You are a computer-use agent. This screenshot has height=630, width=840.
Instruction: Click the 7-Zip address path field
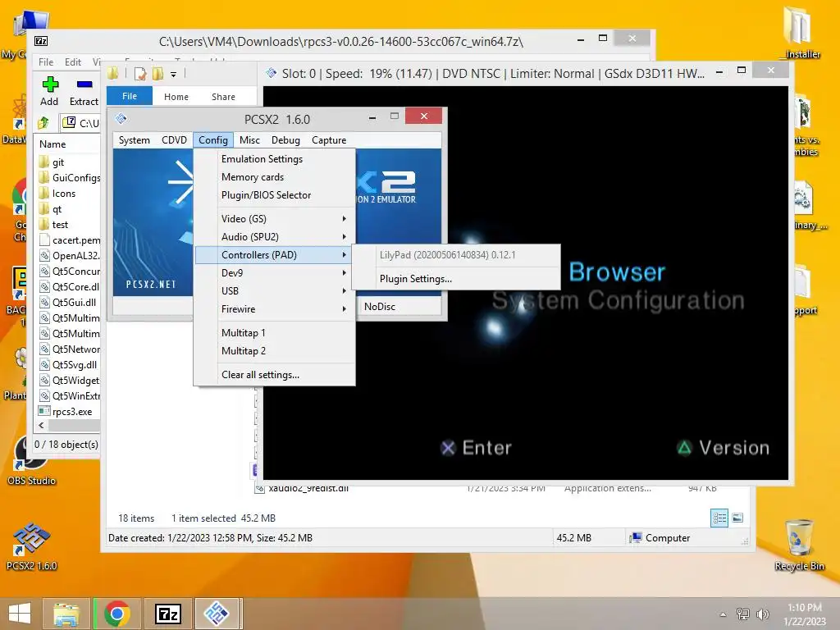[80, 123]
